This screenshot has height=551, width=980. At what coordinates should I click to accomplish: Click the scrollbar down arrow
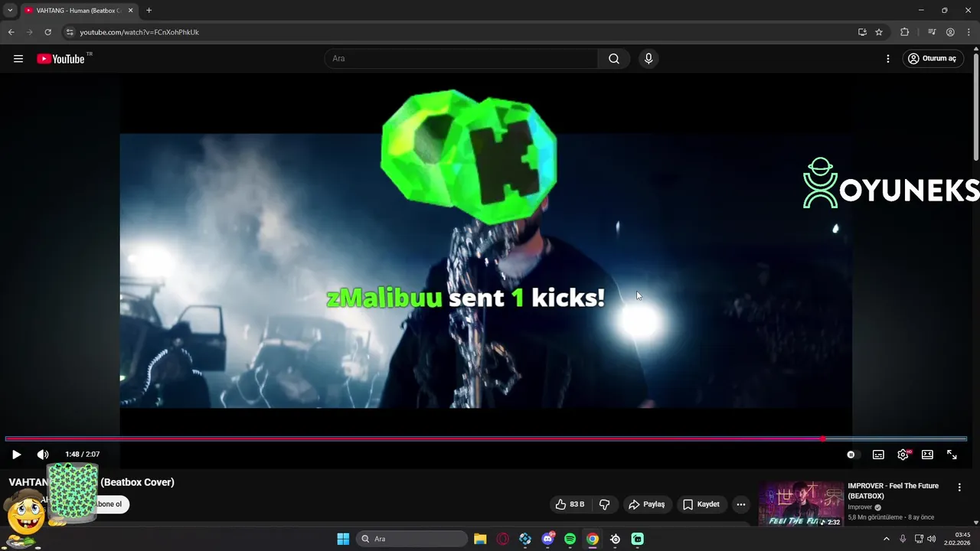coord(976,523)
